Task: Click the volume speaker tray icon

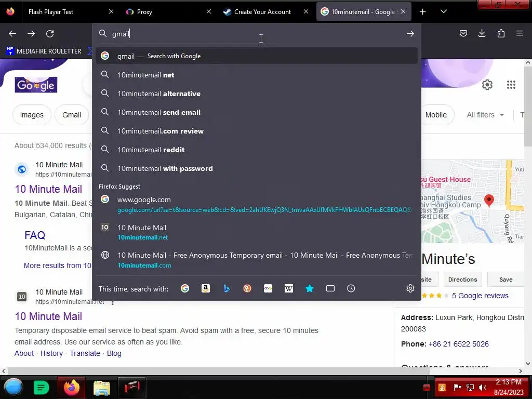Action: [x=482, y=388]
